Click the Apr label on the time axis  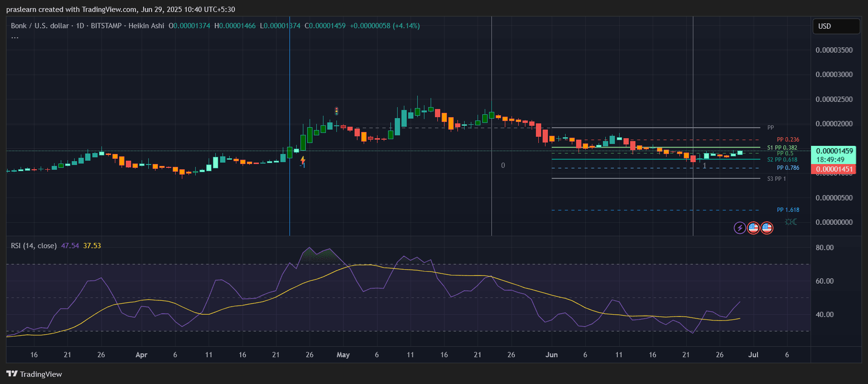click(142, 355)
